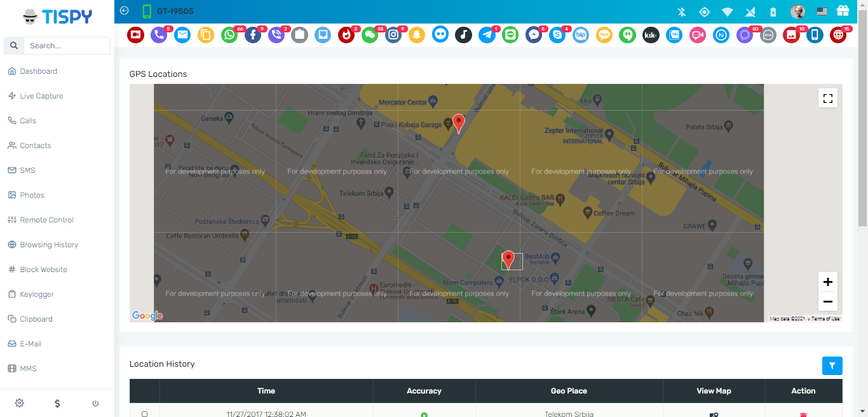The height and width of the screenshot is (417, 868).
Task: Open WhatsApp messages icon
Action: (x=229, y=35)
